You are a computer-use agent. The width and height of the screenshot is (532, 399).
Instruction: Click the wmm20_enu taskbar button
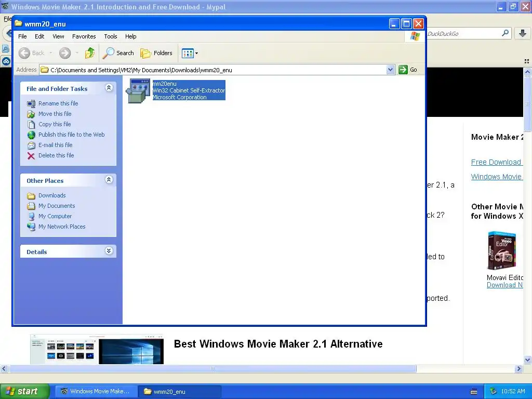coord(180,392)
